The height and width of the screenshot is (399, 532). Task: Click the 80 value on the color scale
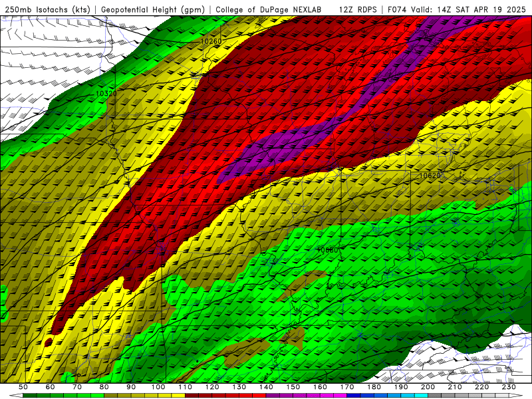[104, 387]
